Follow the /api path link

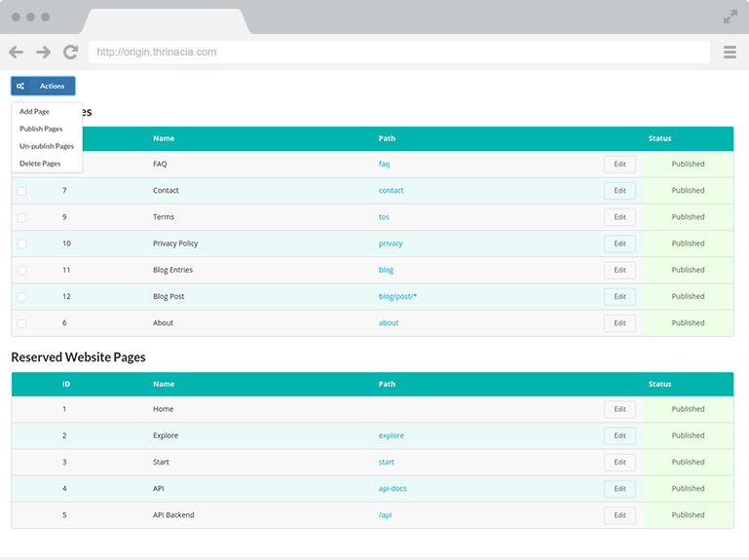pos(385,515)
